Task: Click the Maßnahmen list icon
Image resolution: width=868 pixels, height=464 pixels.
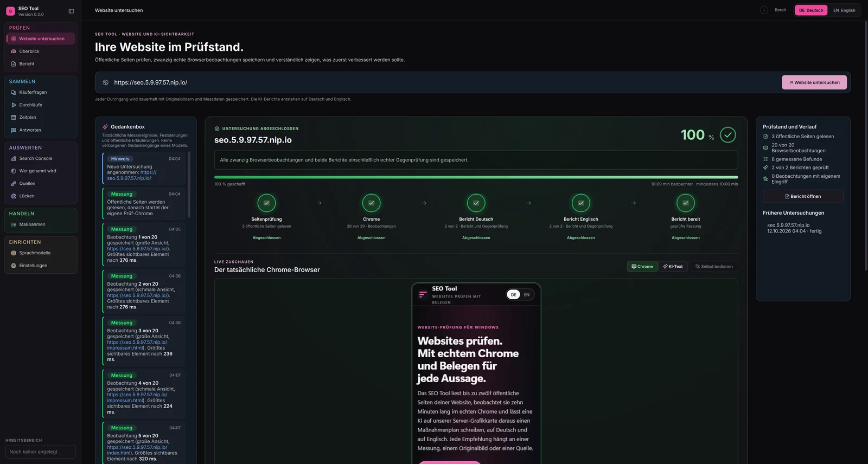Action: pos(14,224)
